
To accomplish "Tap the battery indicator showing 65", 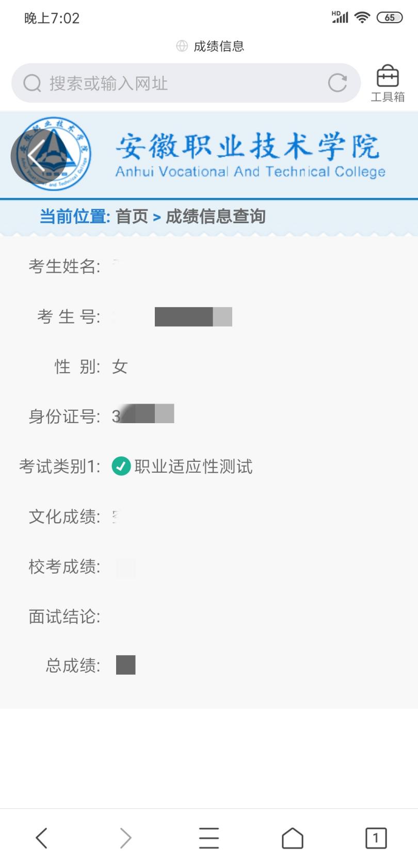I will (x=389, y=18).
